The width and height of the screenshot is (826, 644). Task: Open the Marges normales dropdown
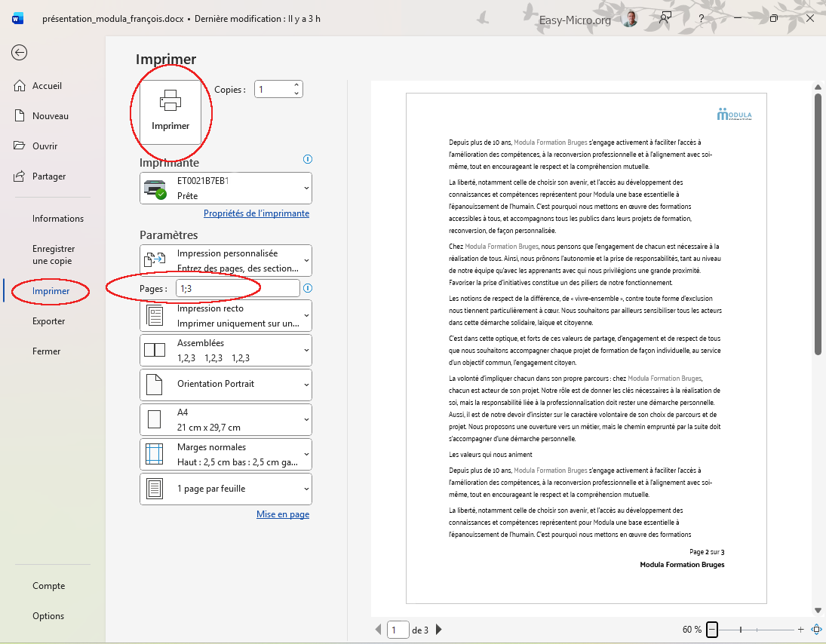[225, 454]
